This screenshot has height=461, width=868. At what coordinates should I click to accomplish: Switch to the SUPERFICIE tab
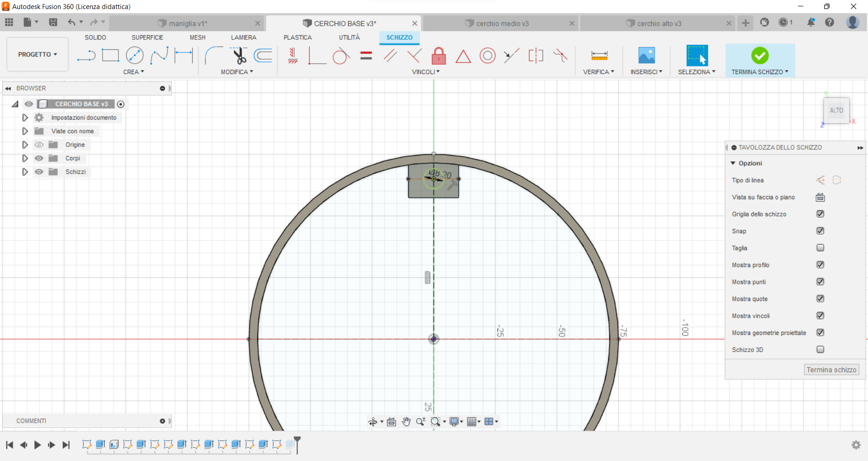click(x=147, y=38)
